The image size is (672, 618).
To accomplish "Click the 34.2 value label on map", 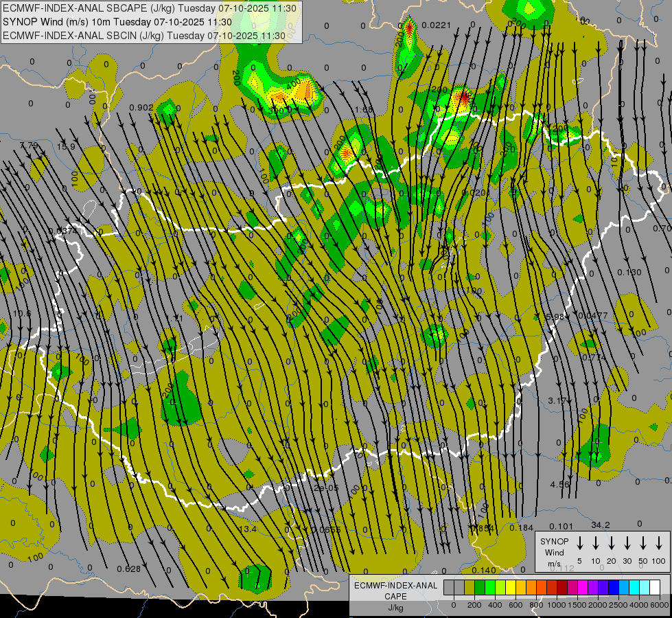I will click(600, 525).
